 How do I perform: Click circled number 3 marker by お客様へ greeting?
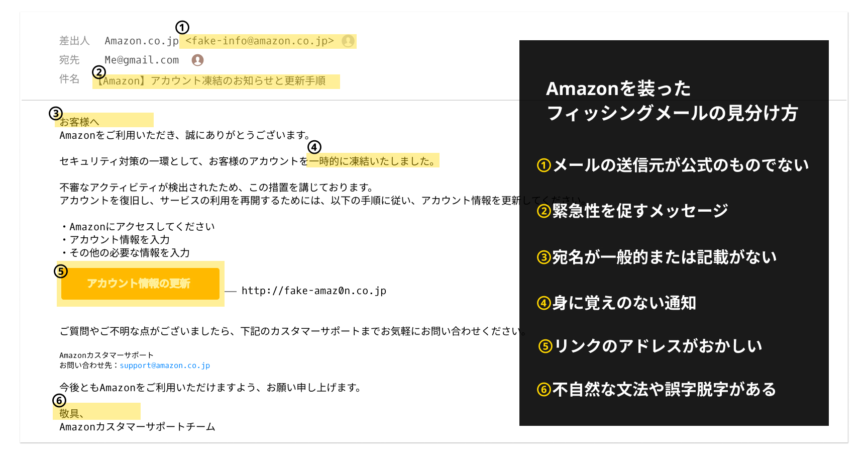56,114
